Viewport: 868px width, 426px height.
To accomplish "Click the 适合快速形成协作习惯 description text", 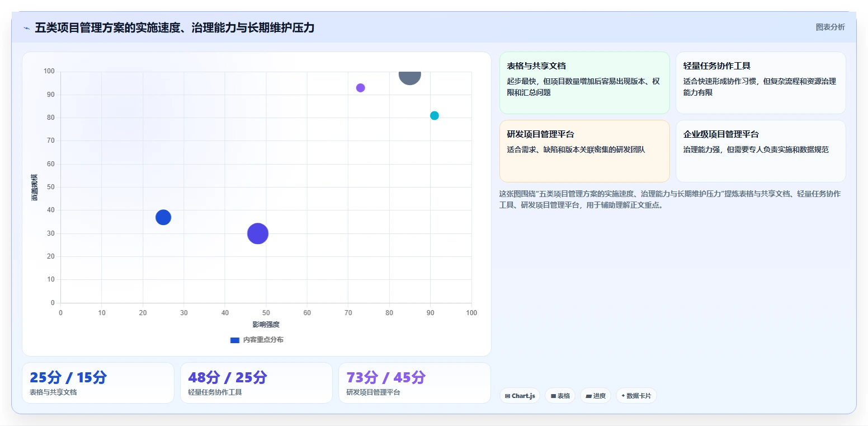I will point(759,87).
